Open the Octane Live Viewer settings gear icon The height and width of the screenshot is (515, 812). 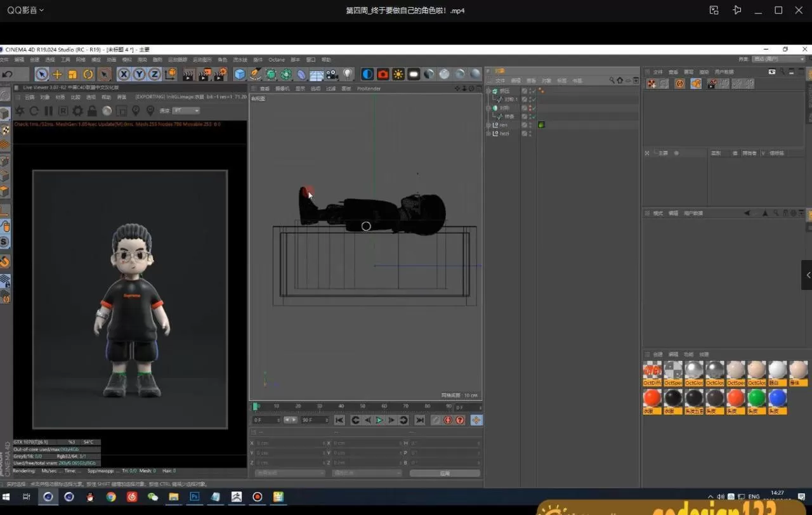click(77, 110)
